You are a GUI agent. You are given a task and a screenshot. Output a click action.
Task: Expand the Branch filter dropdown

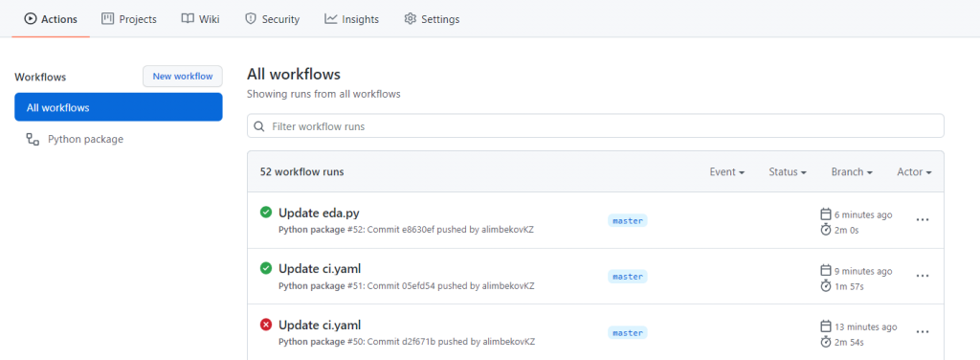tap(852, 172)
